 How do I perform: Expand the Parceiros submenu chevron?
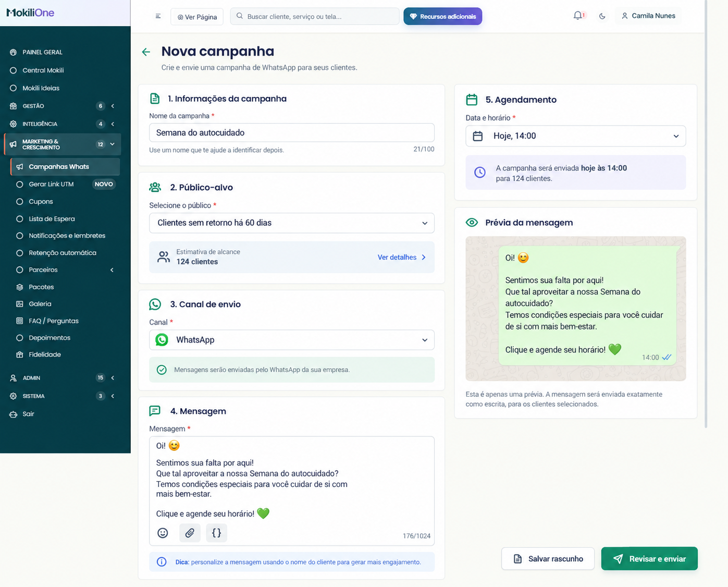[x=112, y=270]
